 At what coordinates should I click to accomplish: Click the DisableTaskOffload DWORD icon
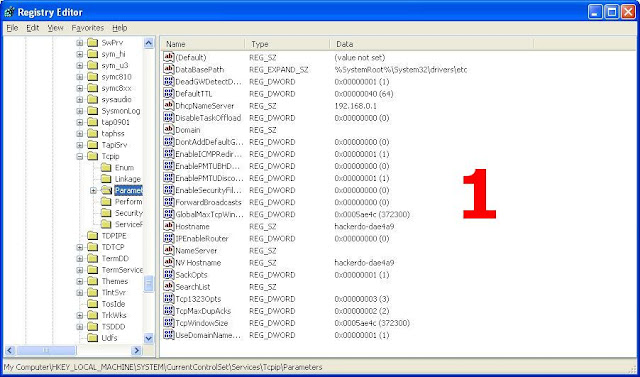(169, 118)
